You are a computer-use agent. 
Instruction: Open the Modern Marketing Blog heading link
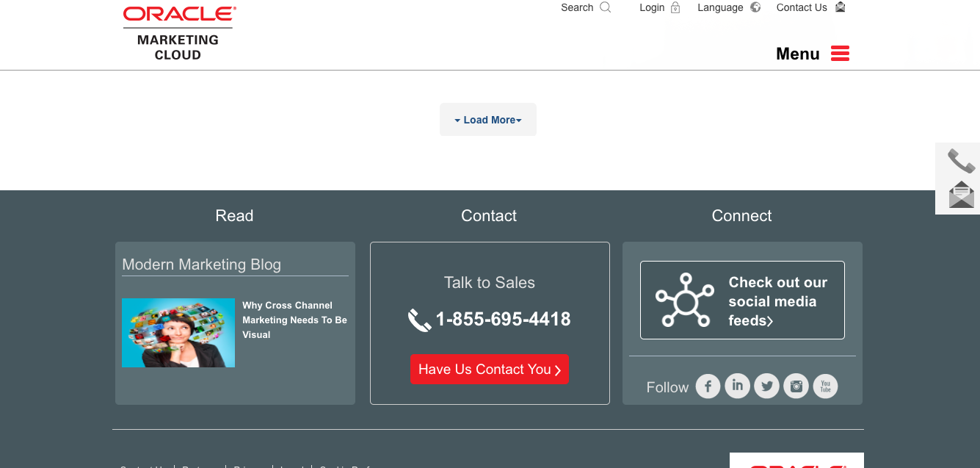point(202,264)
